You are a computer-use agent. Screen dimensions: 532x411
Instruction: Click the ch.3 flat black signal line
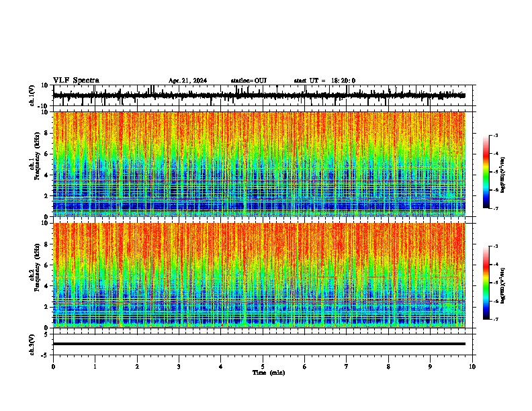pyautogui.click(x=259, y=344)
